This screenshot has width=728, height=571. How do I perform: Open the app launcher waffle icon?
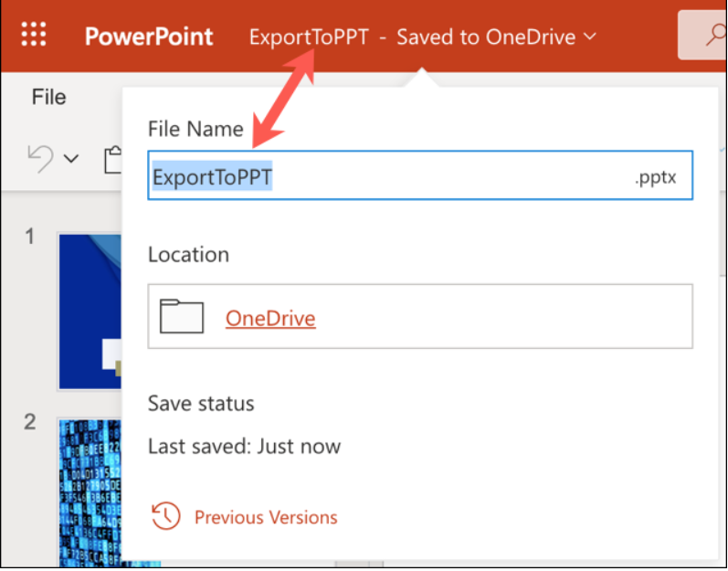coord(34,37)
